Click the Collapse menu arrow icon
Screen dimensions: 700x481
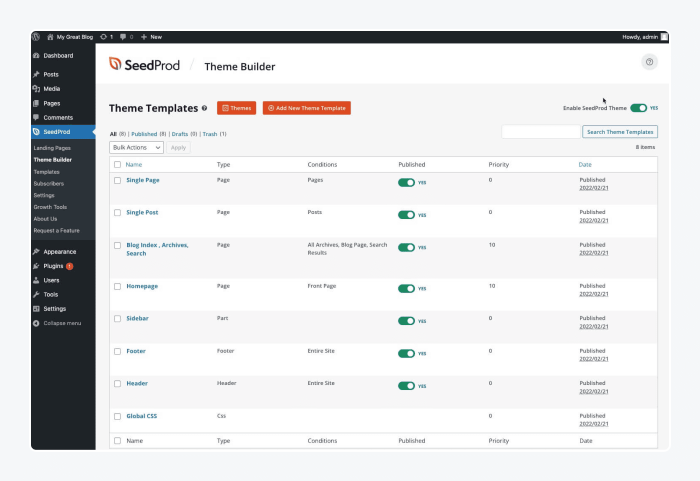point(37,323)
